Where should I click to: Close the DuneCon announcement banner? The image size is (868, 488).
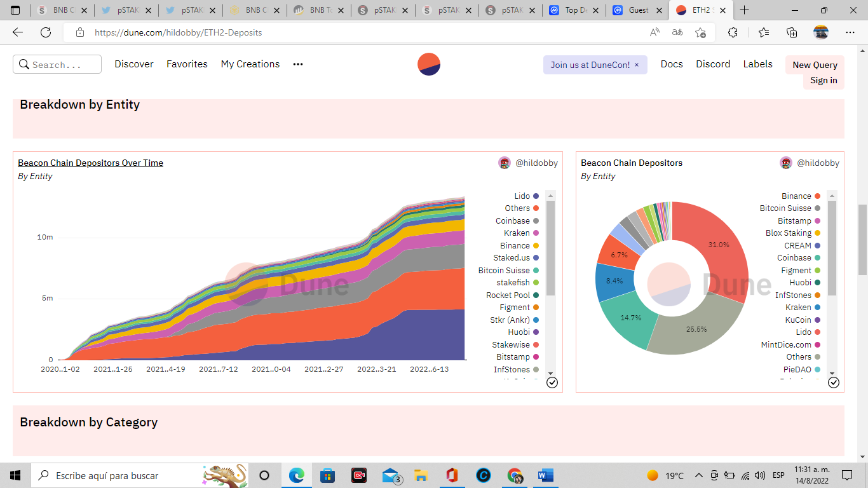tap(637, 65)
